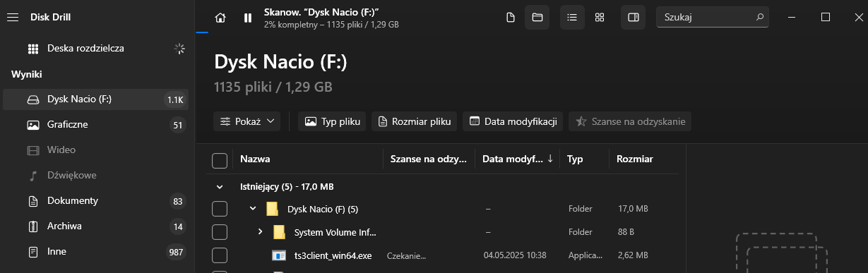868x273 pixels.
Task: Pause the scan in progress
Action: 247,18
